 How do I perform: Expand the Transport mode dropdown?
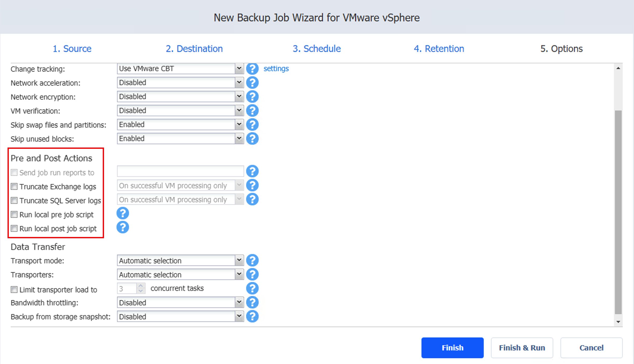180,260
